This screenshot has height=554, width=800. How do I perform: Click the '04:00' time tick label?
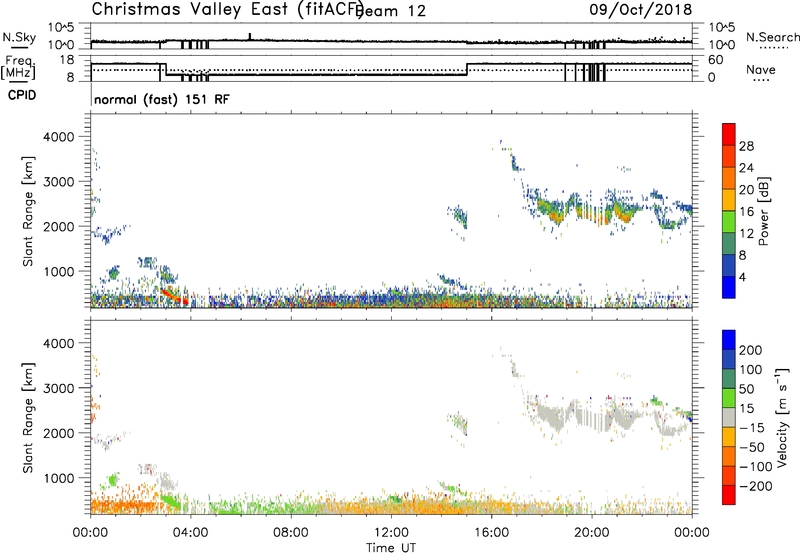point(190,533)
